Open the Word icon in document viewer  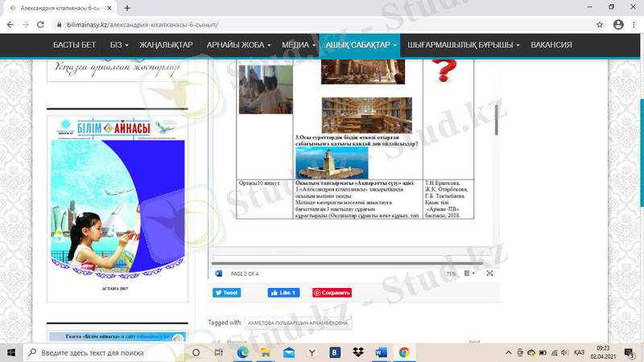point(218,274)
